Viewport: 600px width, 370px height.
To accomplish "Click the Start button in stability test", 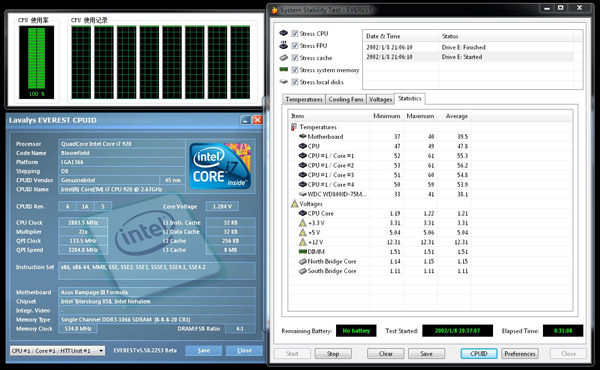I will point(292,354).
